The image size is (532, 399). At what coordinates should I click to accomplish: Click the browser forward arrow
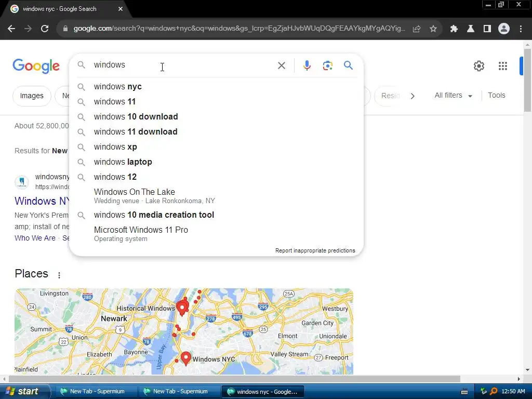click(28, 29)
